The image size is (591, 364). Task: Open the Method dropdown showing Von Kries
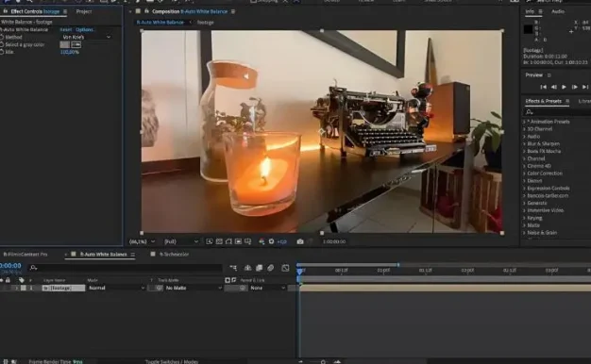[x=86, y=37]
